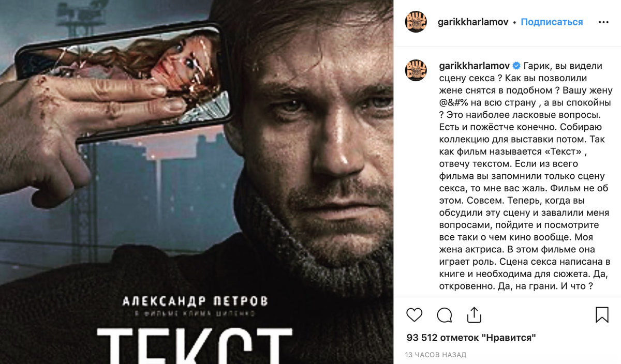Open comments via the speech bubble icon
Screen dimensions: 621x364
coord(445,315)
